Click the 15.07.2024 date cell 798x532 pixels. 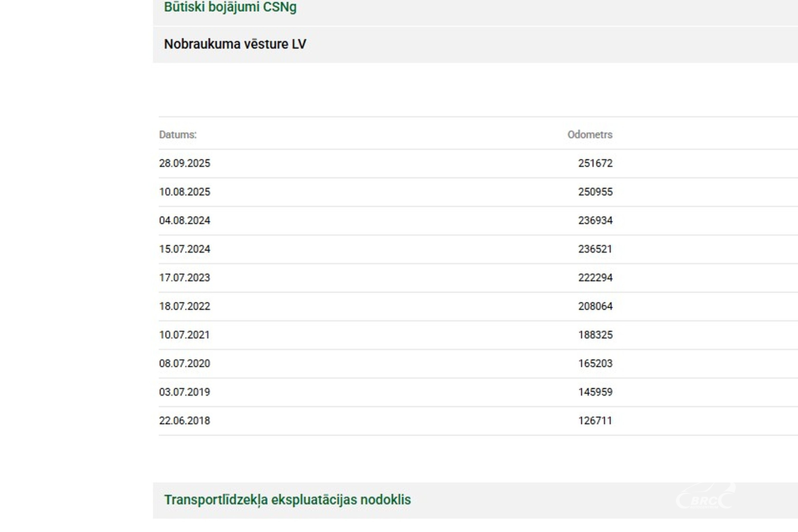click(185, 249)
